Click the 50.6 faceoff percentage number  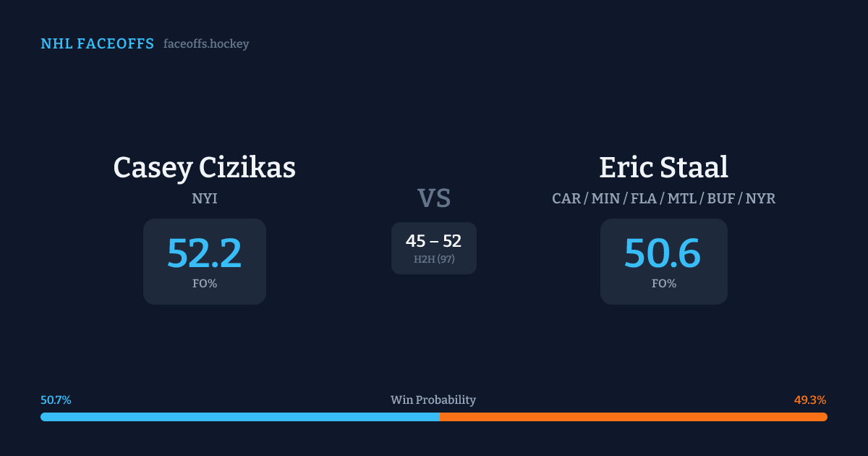tap(663, 253)
